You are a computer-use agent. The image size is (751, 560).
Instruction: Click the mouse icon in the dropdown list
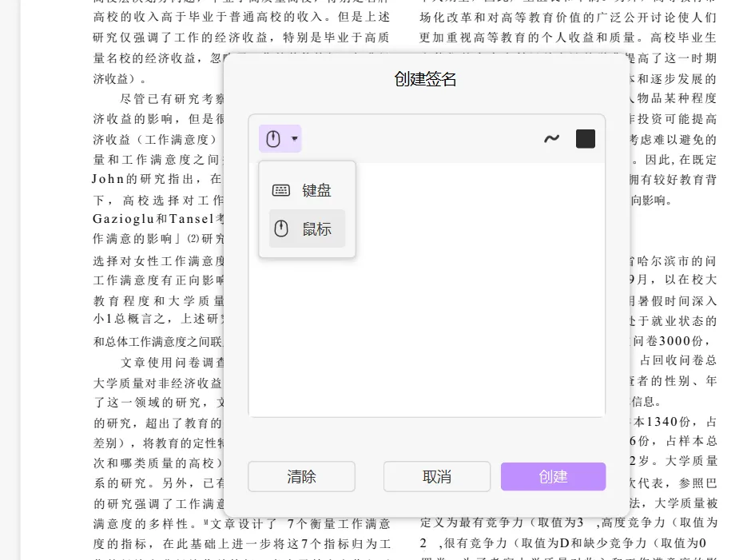(x=281, y=229)
